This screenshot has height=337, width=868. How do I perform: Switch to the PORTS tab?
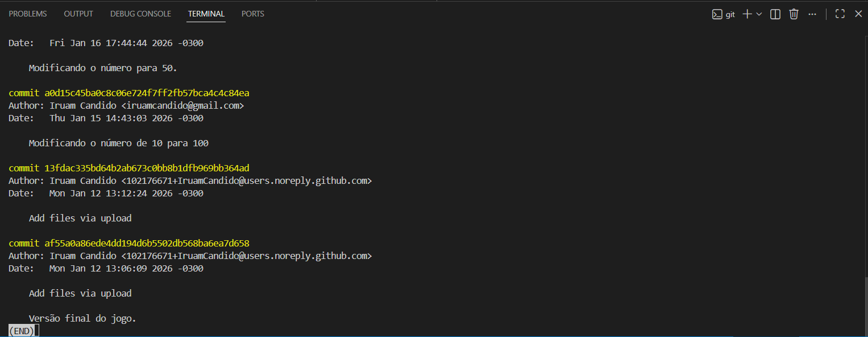(x=252, y=13)
